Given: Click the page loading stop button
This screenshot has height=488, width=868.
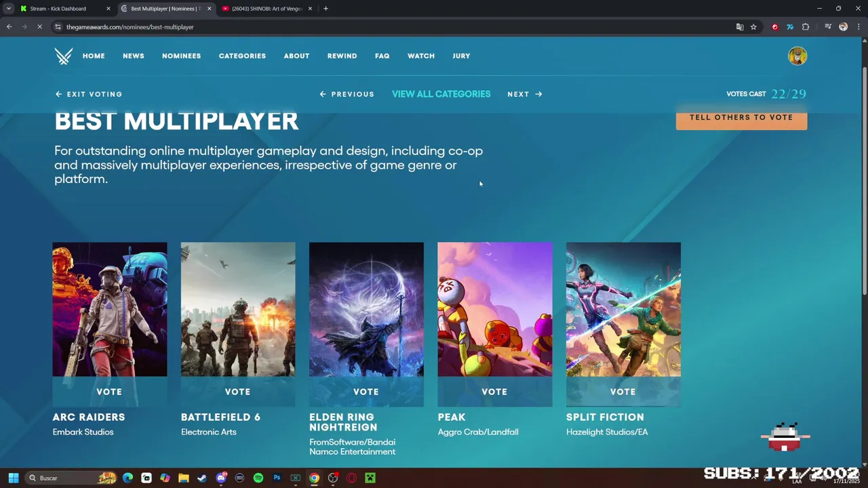Looking at the screenshot, I should 39,27.
